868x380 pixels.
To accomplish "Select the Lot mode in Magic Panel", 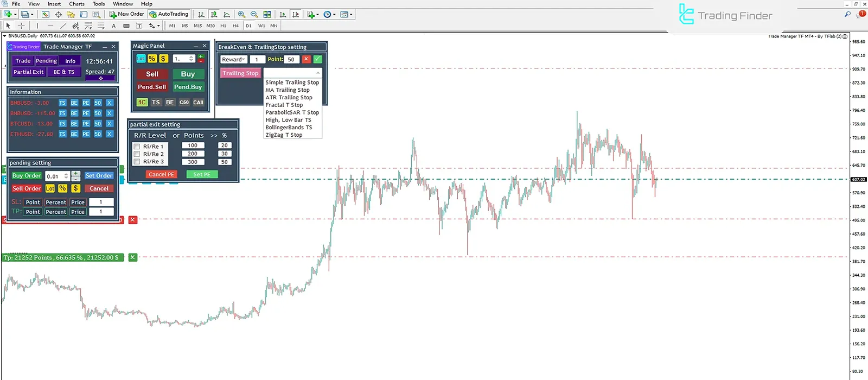I will click(x=141, y=59).
